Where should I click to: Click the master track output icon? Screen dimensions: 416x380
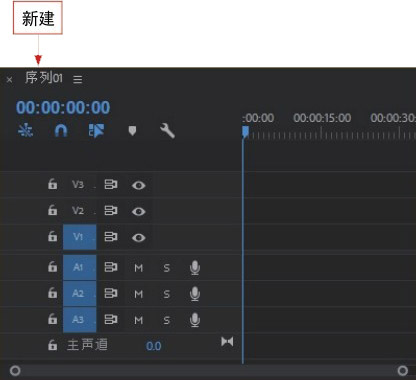point(227,342)
